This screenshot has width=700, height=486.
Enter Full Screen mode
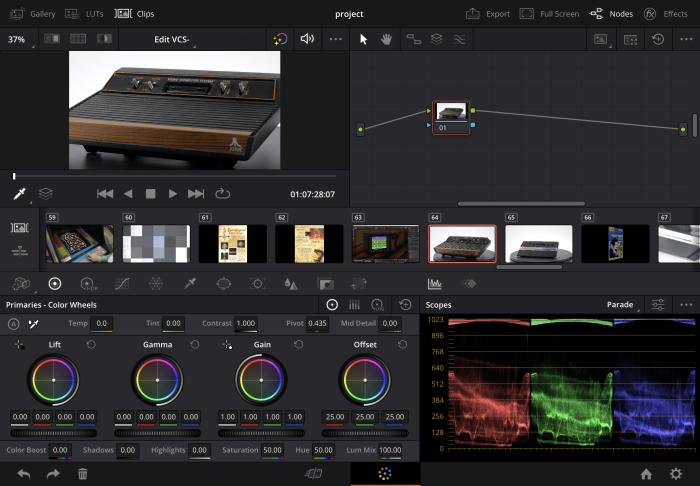pos(550,14)
